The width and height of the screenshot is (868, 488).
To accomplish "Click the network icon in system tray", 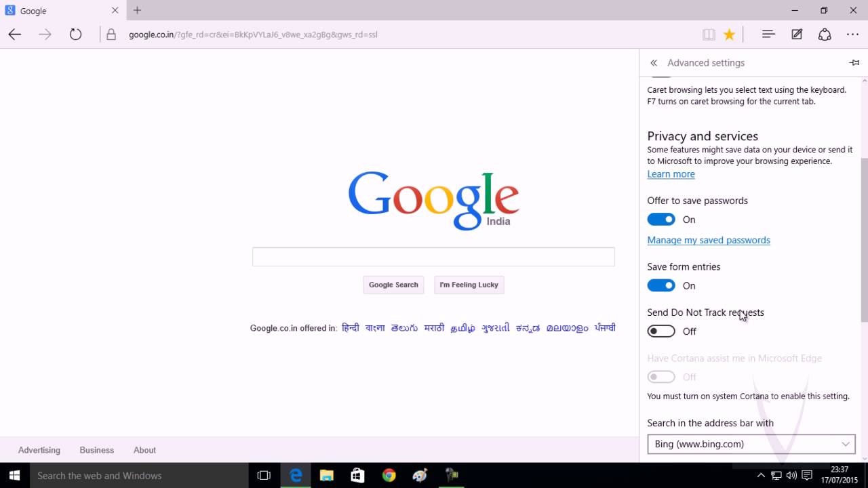I will click(776, 476).
